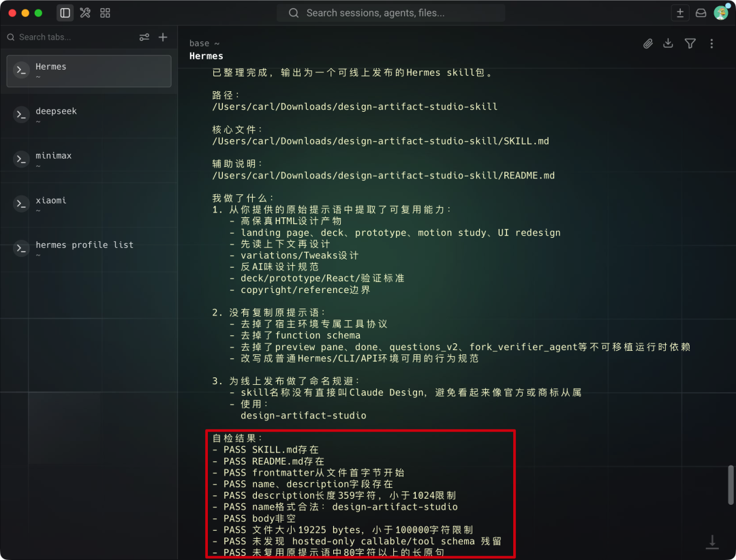Click the 'PASS SKILL.md存在' line
Viewport: 736px width, 560px height.
click(x=265, y=450)
